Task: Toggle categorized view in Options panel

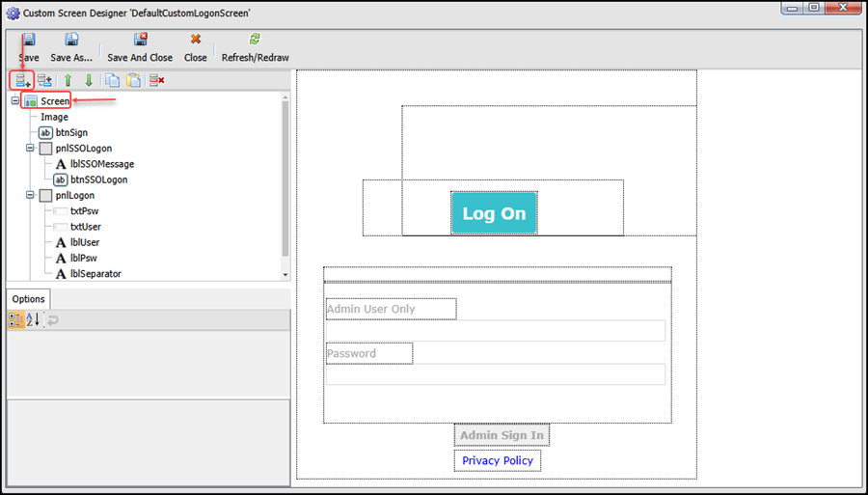Action: (15, 319)
